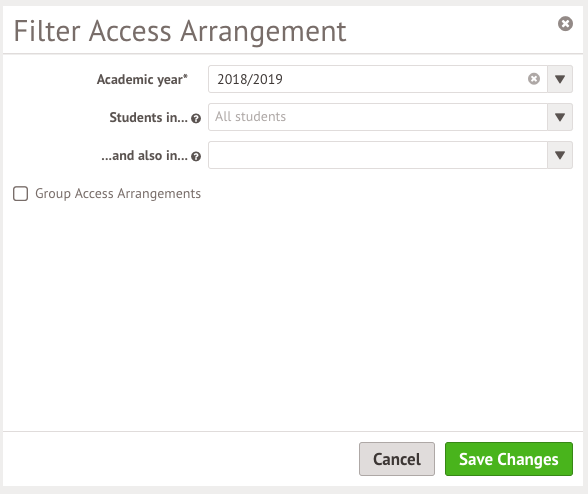This screenshot has width=588, height=494.
Task: Select the All students placeholder text
Action: coord(250,117)
